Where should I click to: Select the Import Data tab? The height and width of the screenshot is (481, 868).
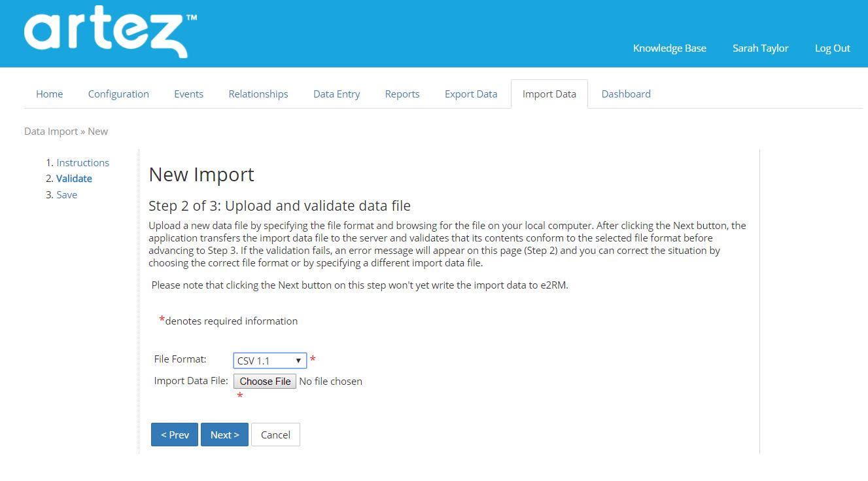[x=549, y=94]
